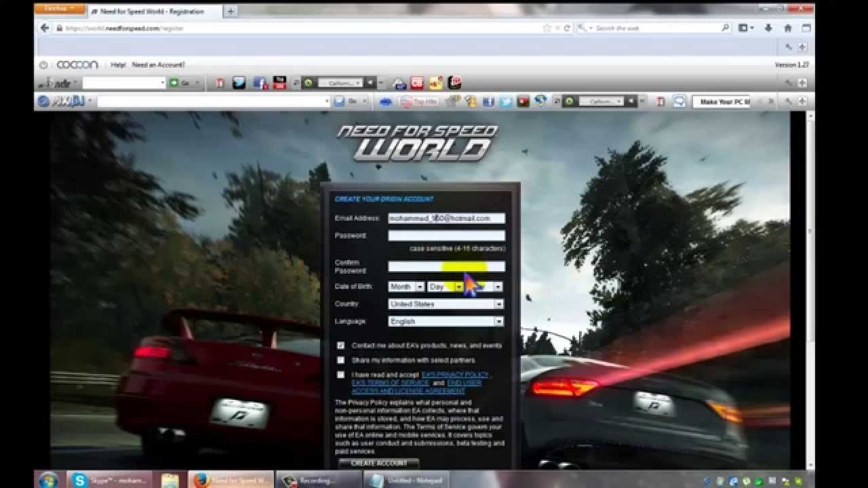Click the Go button on the upper toolbar
Image resolution: width=868 pixels, height=488 pixels.
(180, 83)
